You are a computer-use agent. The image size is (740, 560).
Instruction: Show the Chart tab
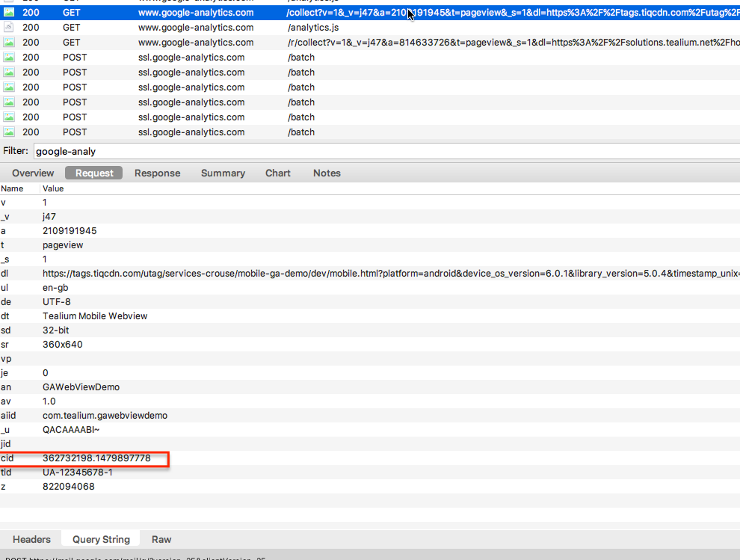click(x=278, y=173)
